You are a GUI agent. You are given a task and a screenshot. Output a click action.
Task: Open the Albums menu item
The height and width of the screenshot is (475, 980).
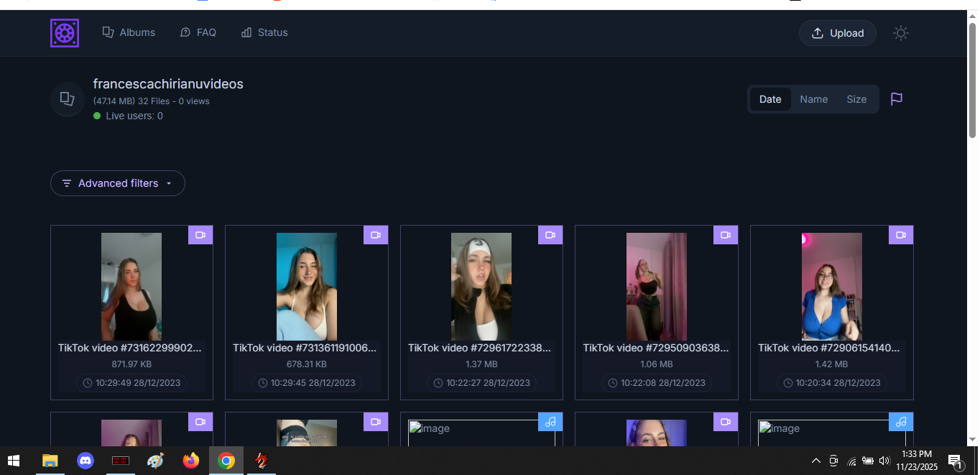pos(129,32)
